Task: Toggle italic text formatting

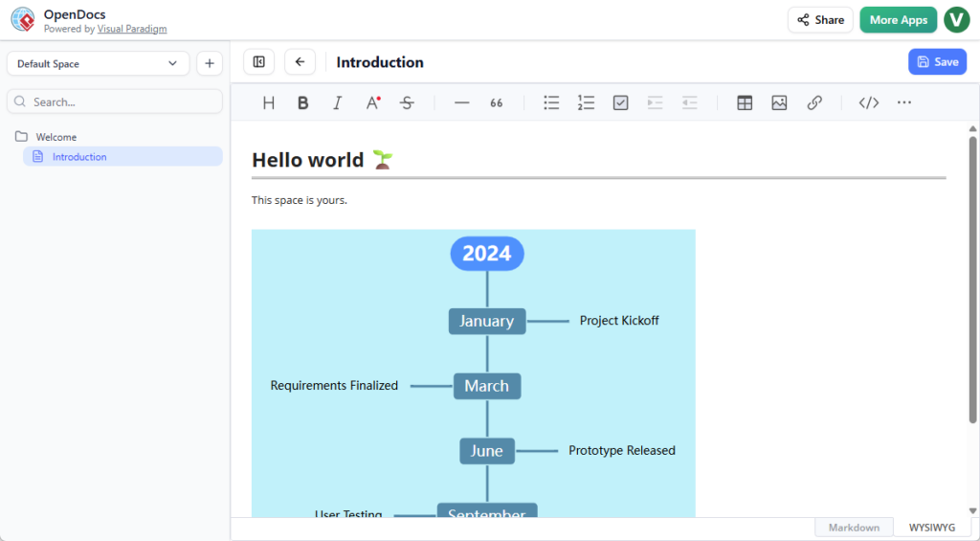Action: pos(337,103)
